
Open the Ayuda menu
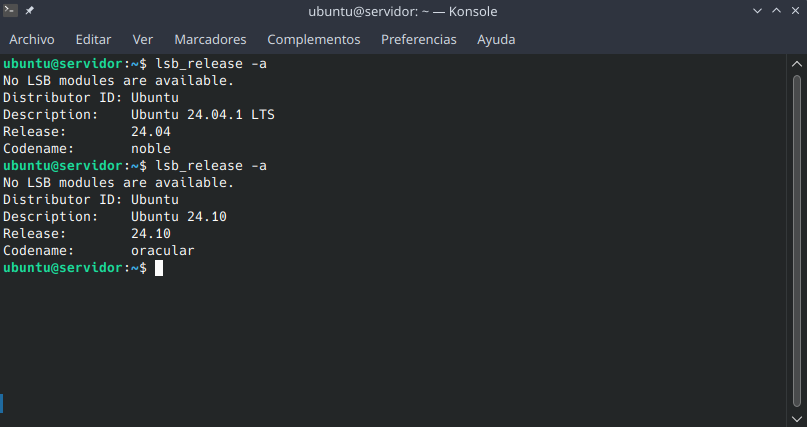click(496, 40)
